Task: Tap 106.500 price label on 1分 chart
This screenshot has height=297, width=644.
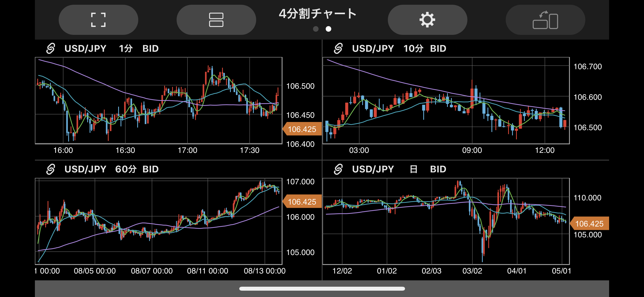Action: [x=300, y=86]
